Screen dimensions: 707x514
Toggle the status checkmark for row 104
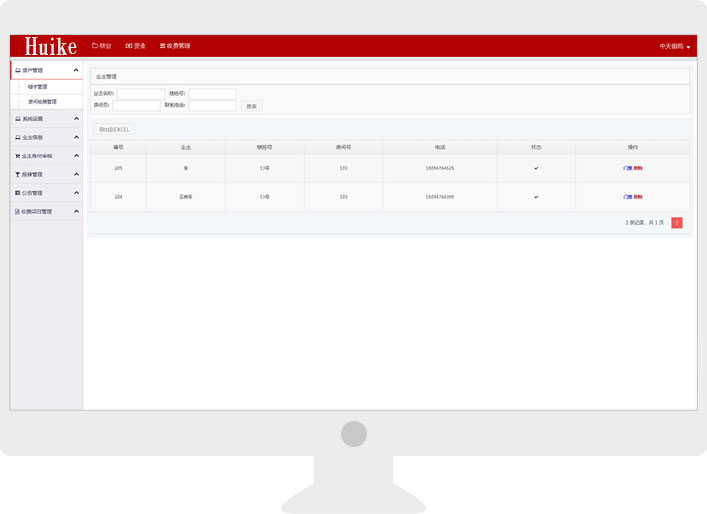pyautogui.click(x=536, y=197)
